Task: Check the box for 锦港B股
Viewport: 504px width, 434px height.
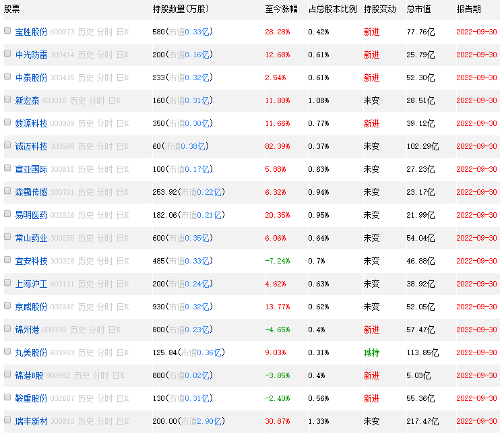Action: coord(7,374)
